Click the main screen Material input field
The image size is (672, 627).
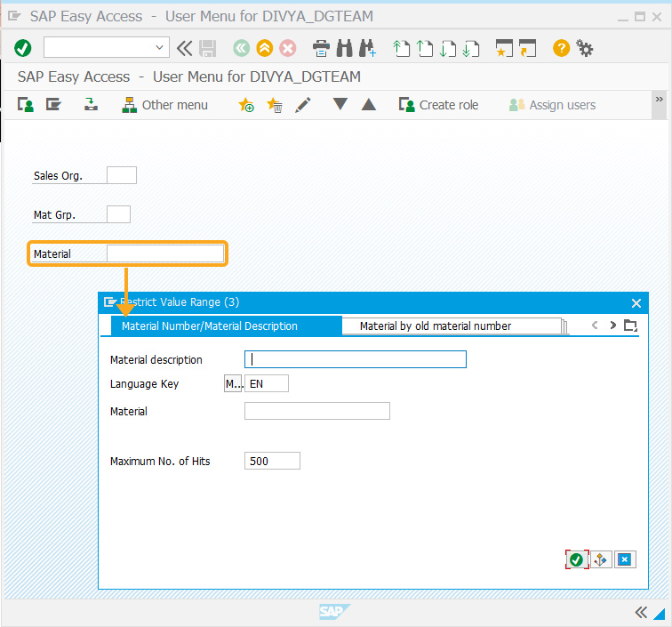pyautogui.click(x=165, y=253)
